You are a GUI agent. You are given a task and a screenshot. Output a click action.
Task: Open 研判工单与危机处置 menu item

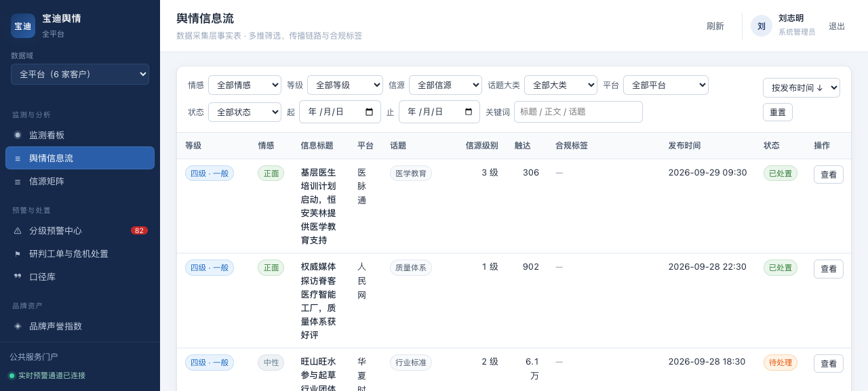coord(80,253)
